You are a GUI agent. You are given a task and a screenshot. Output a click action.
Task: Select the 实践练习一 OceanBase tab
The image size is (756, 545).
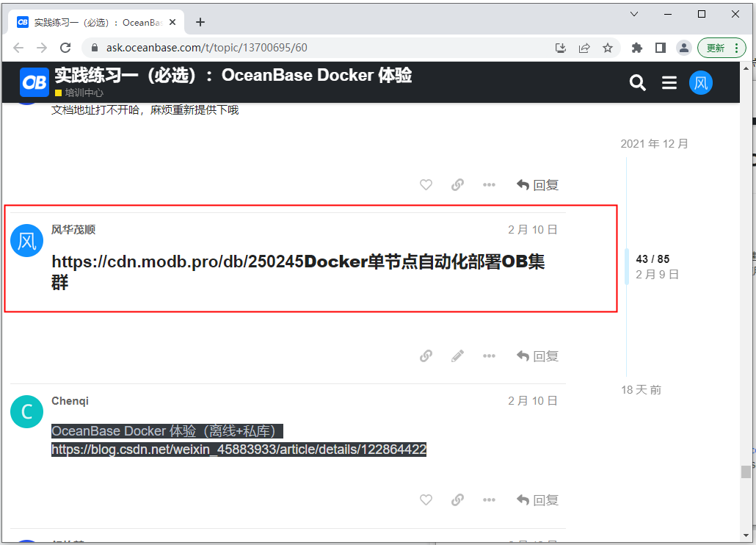(96, 22)
